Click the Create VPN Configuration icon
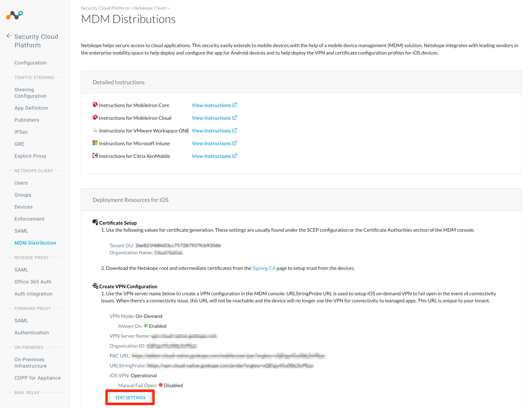 (95, 285)
